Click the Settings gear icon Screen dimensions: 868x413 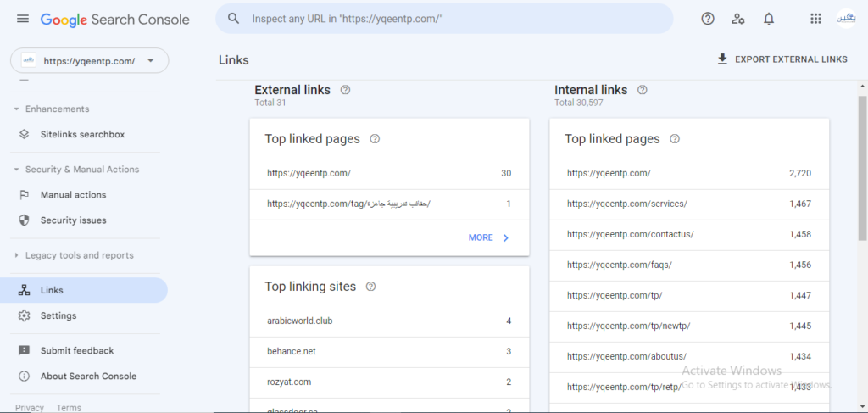pyautogui.click(x=24, y=315)
